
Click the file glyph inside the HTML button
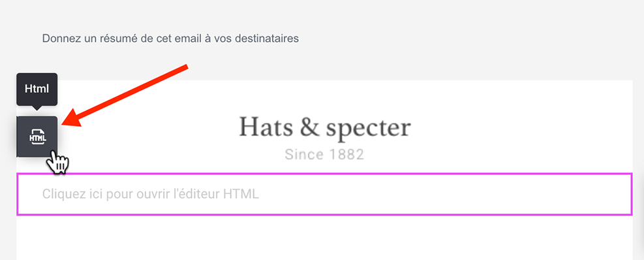(37, 137)
